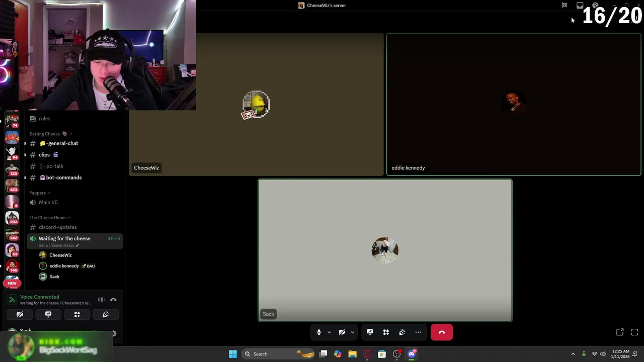Image resolution: width=644 pixels, height=362 pixels.
Task: Collapse The Cheese Room category
Action: click(x=50, y=218)
